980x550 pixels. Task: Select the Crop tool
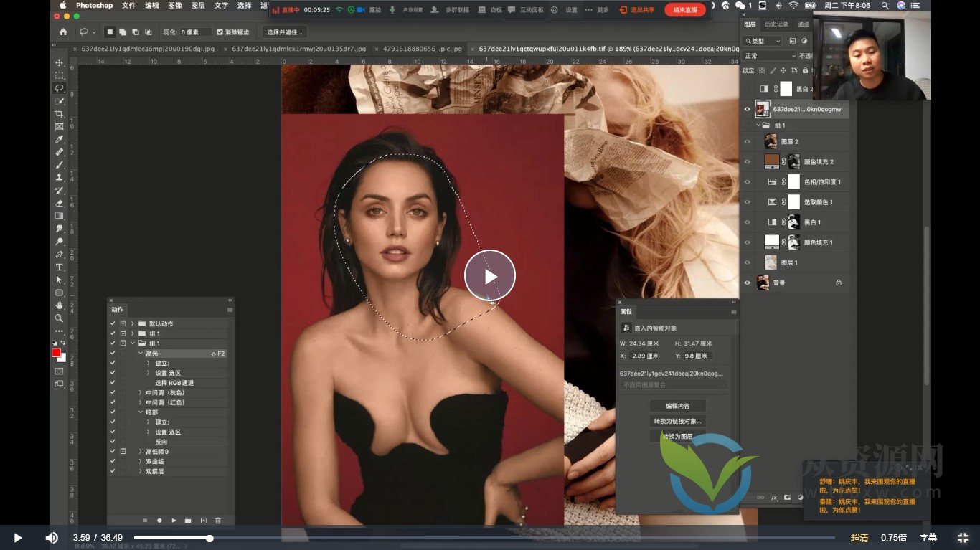60,114
